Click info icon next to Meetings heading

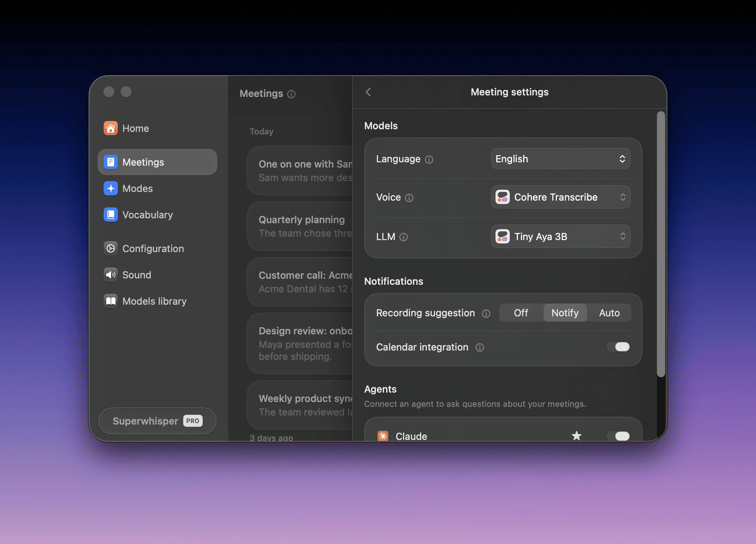coord(291,94)
